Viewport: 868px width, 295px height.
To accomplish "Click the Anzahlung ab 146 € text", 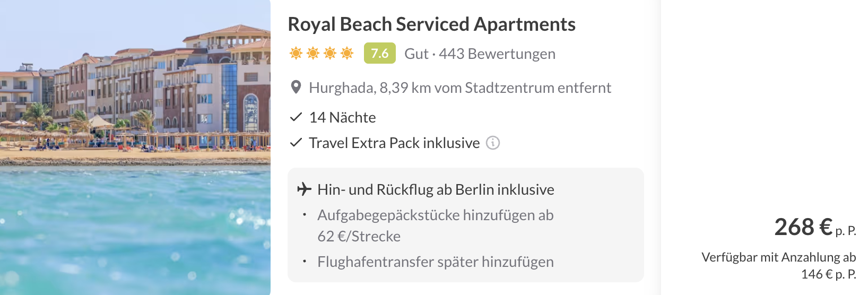I will pos(779,265).
